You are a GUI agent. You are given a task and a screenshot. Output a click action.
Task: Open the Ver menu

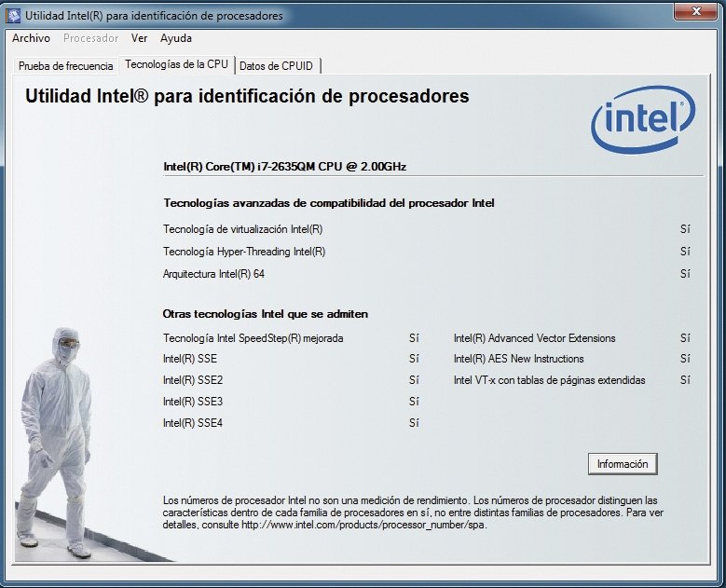point(140,38)
